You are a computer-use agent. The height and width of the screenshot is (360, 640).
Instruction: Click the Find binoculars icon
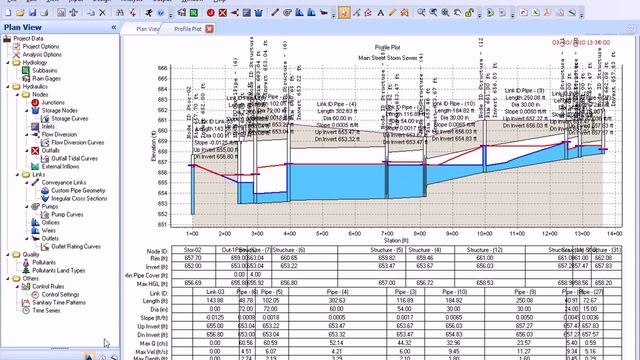[x=120, y=13]
